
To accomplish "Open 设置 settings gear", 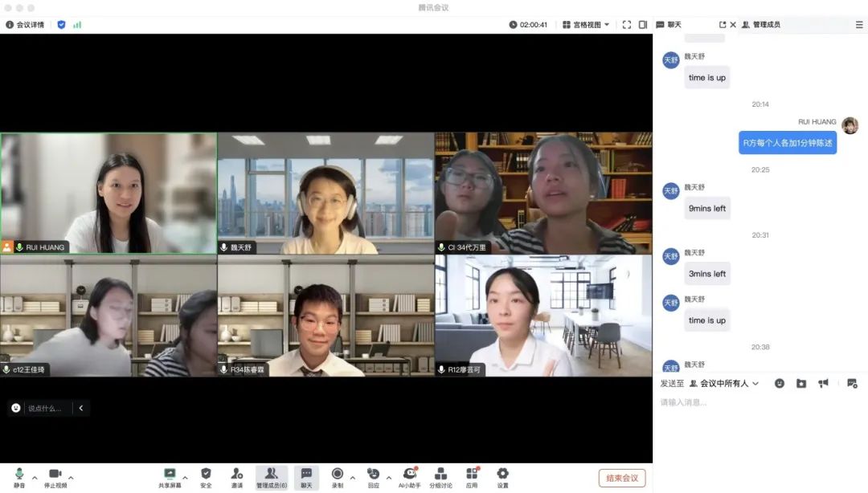I will point(502,475).
